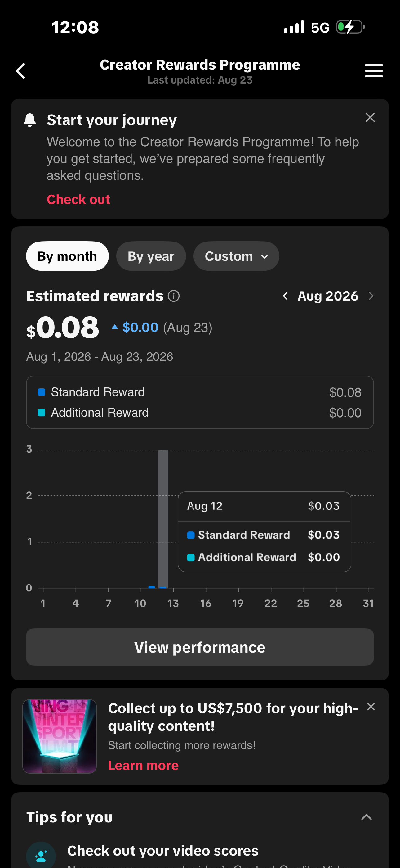Select the Additional Reward teal legend swatch
The height and width of the screenshot is (868, 400).
tap(42, 413)
